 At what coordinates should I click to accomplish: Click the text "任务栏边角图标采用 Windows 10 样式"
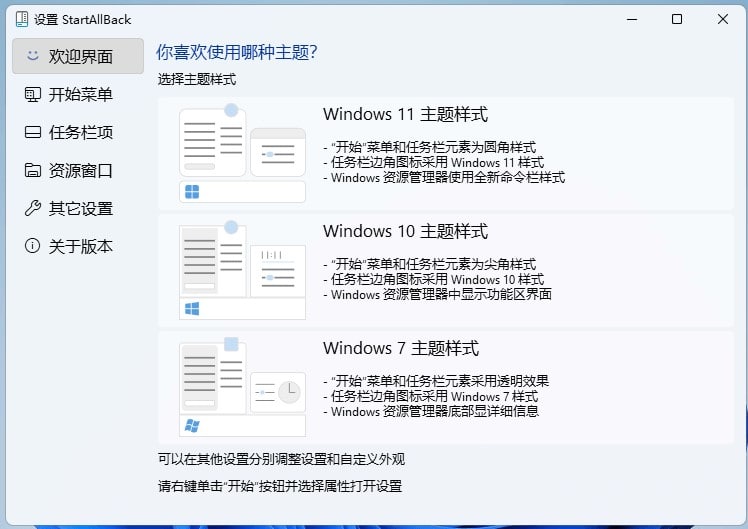[x=437, y=280]
